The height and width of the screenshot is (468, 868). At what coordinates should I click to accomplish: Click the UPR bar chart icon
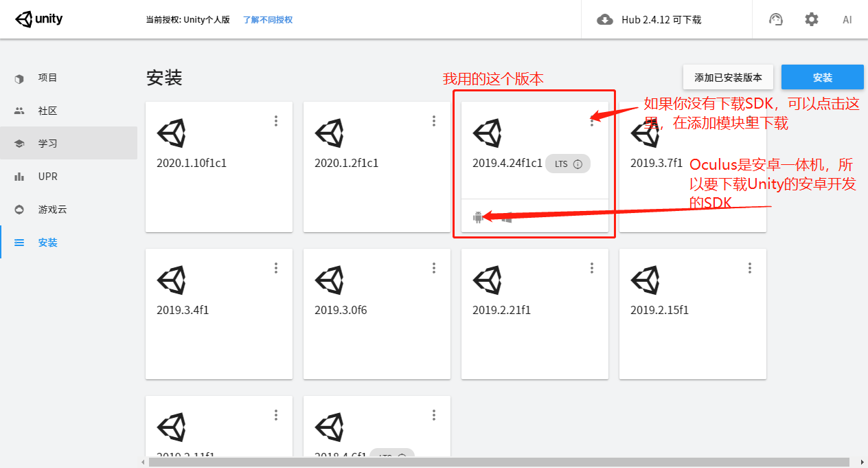pyautogui.click(x=19, y=177)
